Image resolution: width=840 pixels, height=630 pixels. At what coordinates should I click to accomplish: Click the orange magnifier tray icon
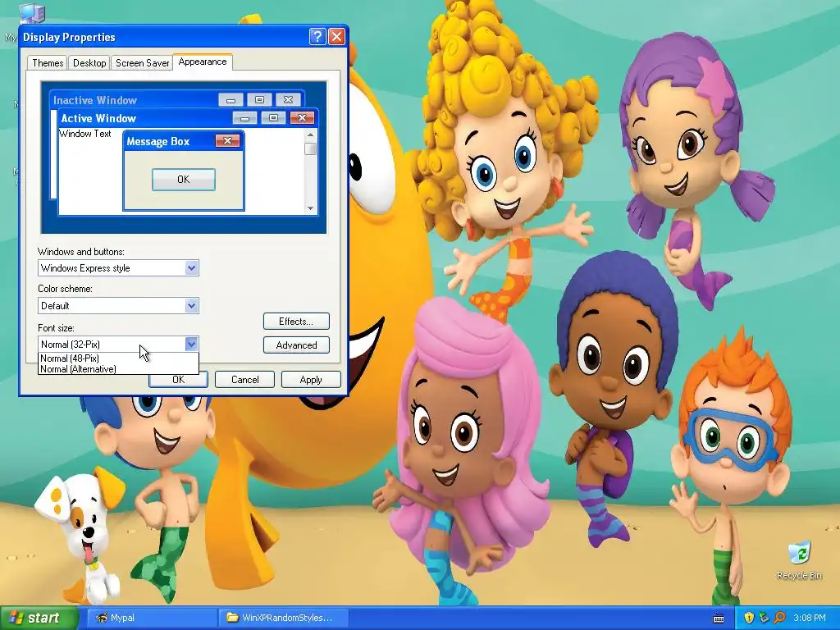tap(779, 618)
